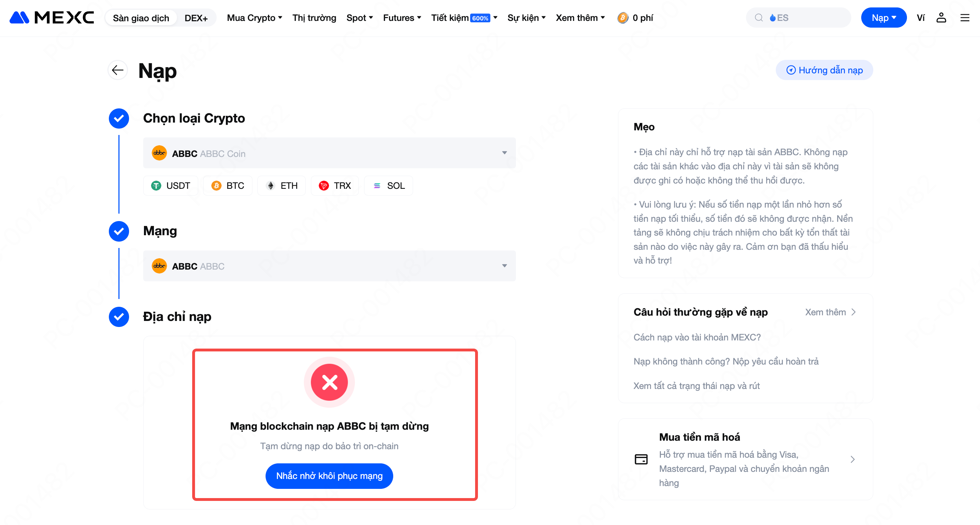Click the 600% badge next to Tiết kiệm
980x525 pixels.
pos(480,18)
